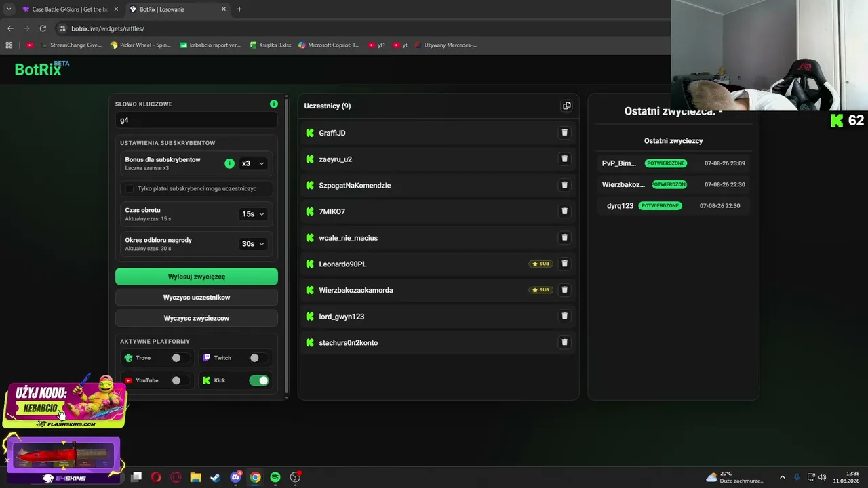Image resolution: width=868 pixels, height=488 pixels.
Task: Close the Case Battle G4Skins tab
Action: 116,9
